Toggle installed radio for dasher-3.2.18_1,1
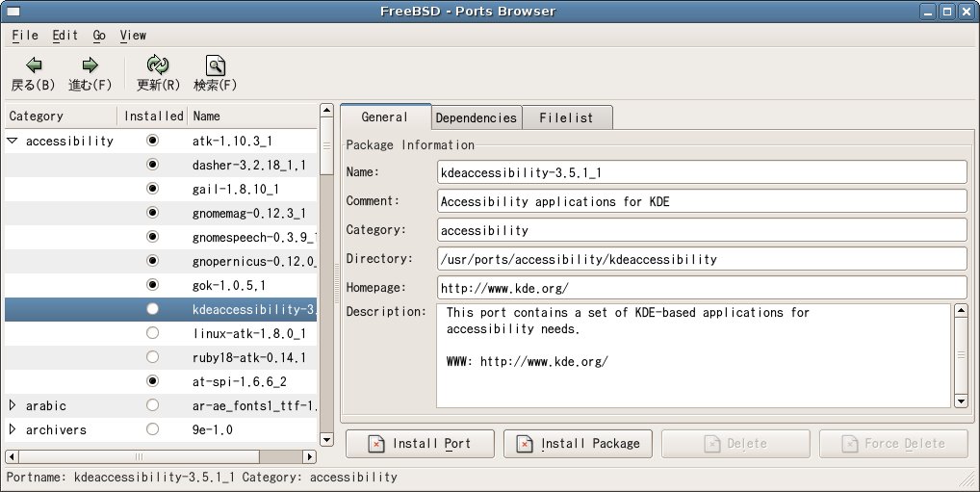Viewport: 980px width, 492px height. [x=152, y=165]
